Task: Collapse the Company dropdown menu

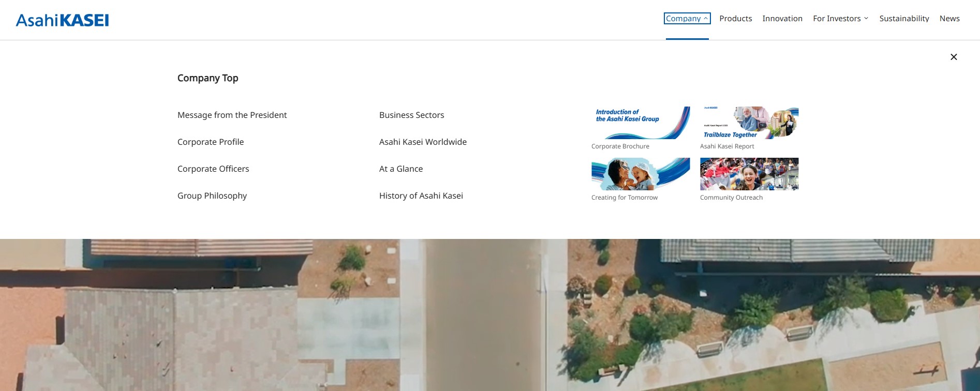Action: (687, 19)
